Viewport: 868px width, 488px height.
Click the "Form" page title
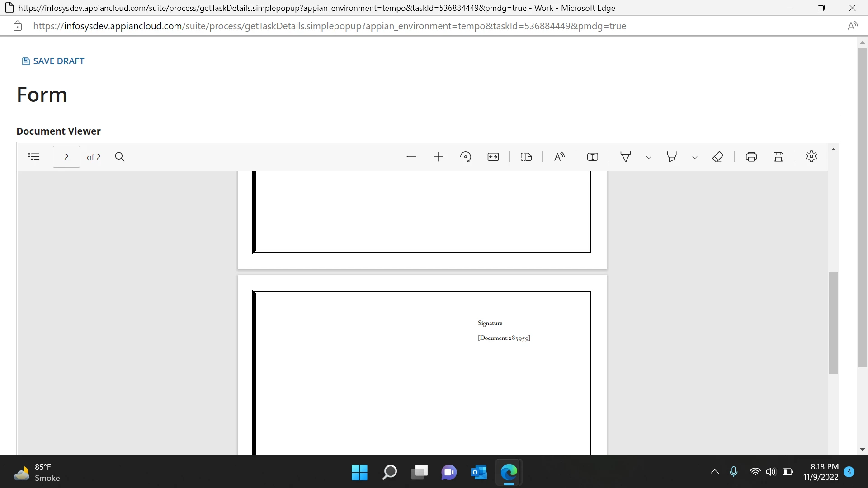point(42,94)
